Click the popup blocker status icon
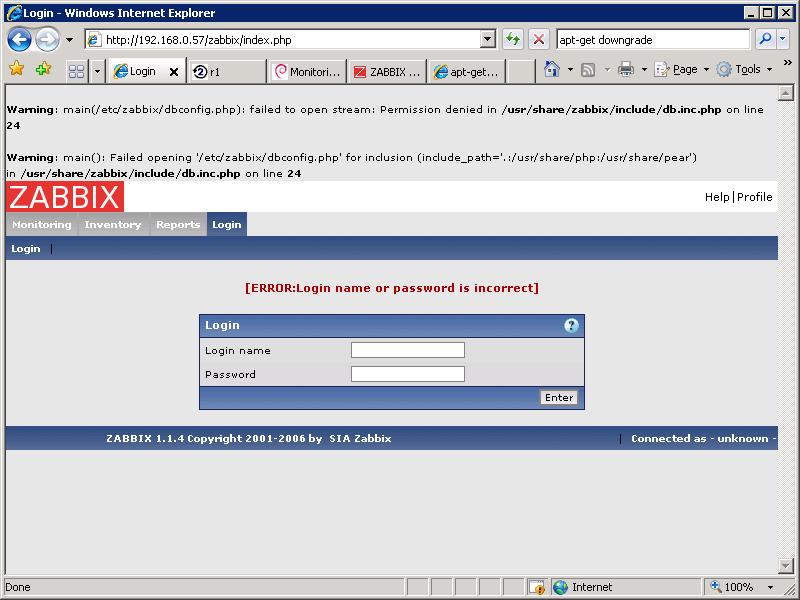 [537, 587]
